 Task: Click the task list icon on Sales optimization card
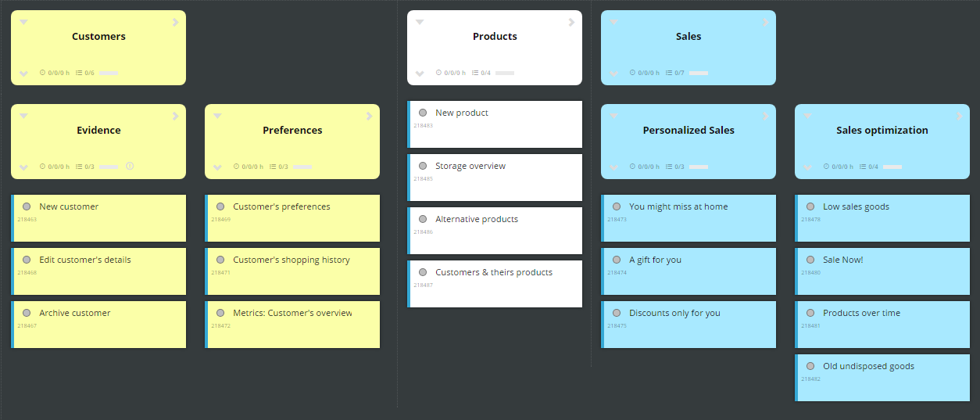(x=863, y=167)
